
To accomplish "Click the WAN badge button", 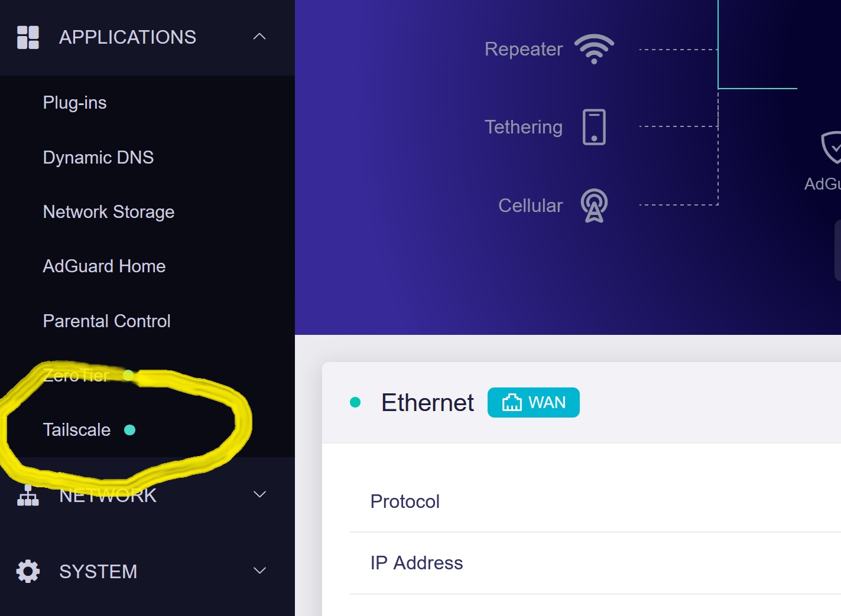I will click(x=533, y=402).
